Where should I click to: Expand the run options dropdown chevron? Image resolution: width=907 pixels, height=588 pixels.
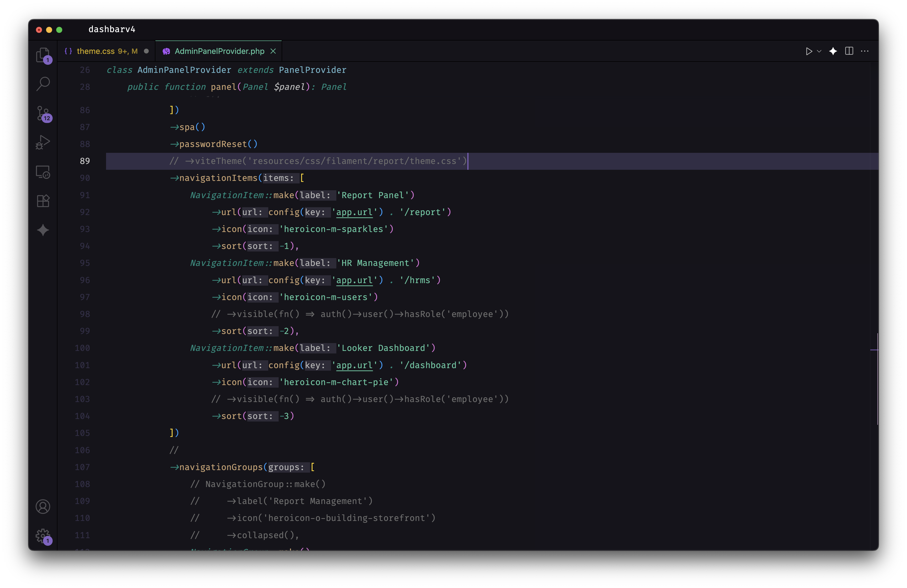819,51
